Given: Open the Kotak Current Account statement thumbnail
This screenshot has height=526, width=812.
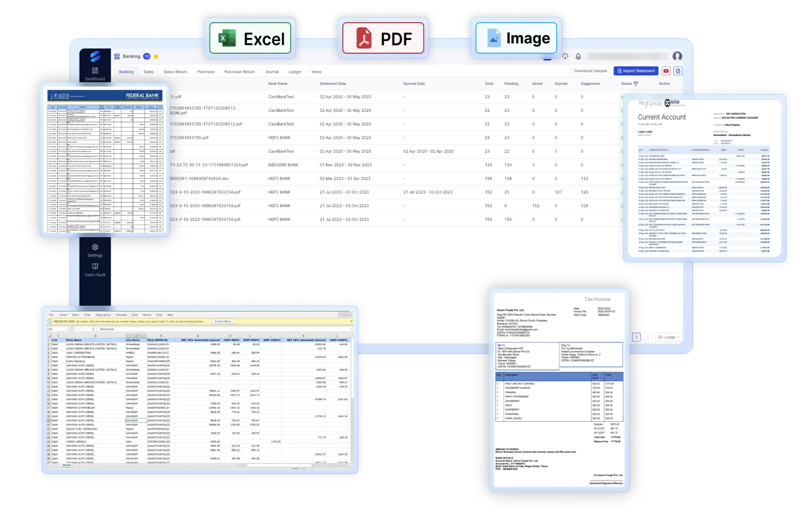Looking at the screenshot, I should (x=704, y=178).
